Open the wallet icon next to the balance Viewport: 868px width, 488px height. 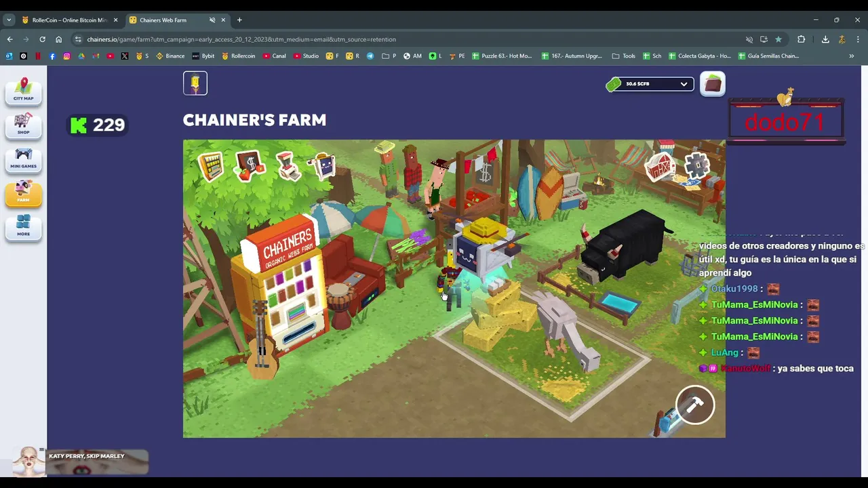712,84
